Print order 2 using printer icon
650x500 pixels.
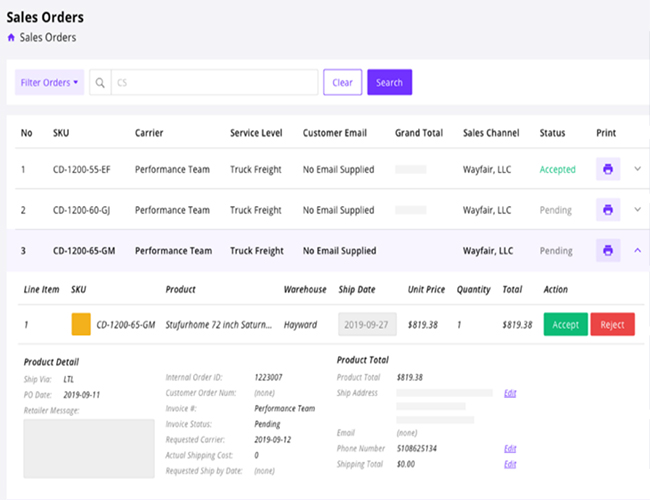click(607, 210)
